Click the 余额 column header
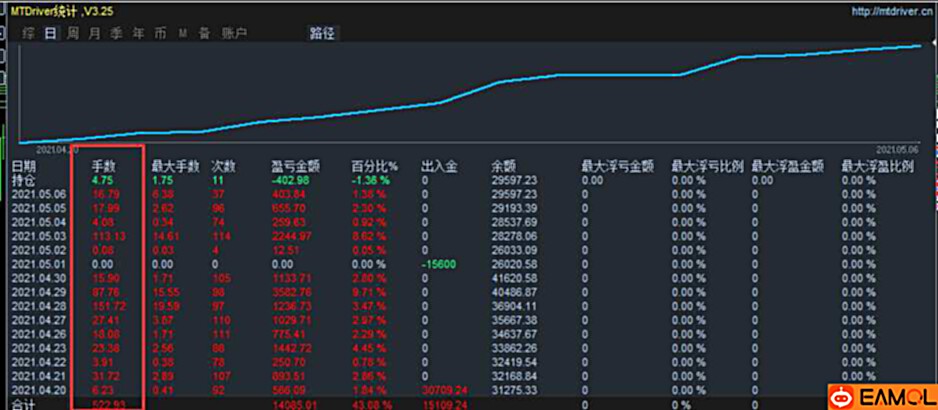This screenshot has height=410, width=938. tap(503, 166)
